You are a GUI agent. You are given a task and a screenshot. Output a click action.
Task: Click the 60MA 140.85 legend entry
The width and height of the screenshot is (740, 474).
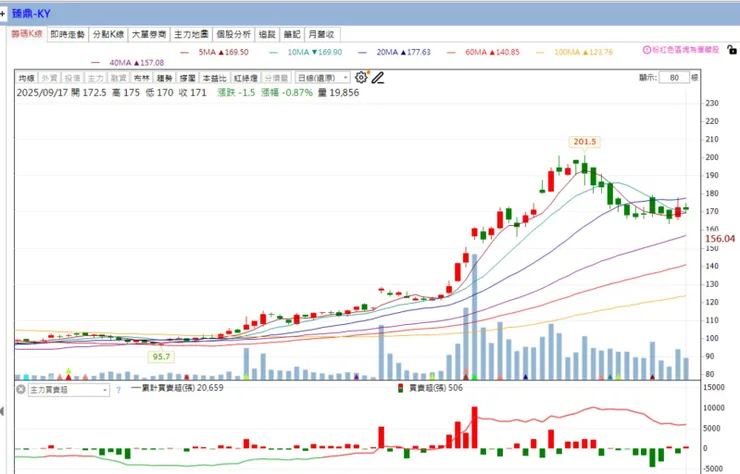pos(483,52)
